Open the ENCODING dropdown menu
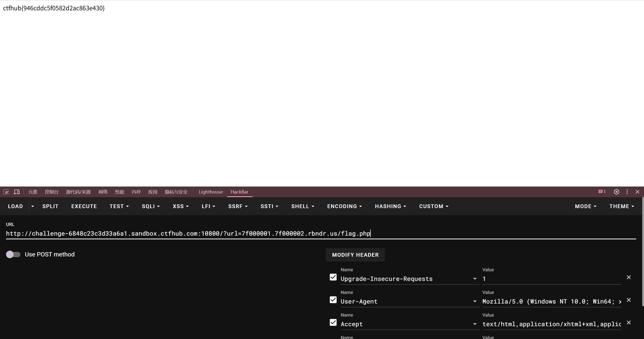The image size is (644, 339). pos(344,206)
